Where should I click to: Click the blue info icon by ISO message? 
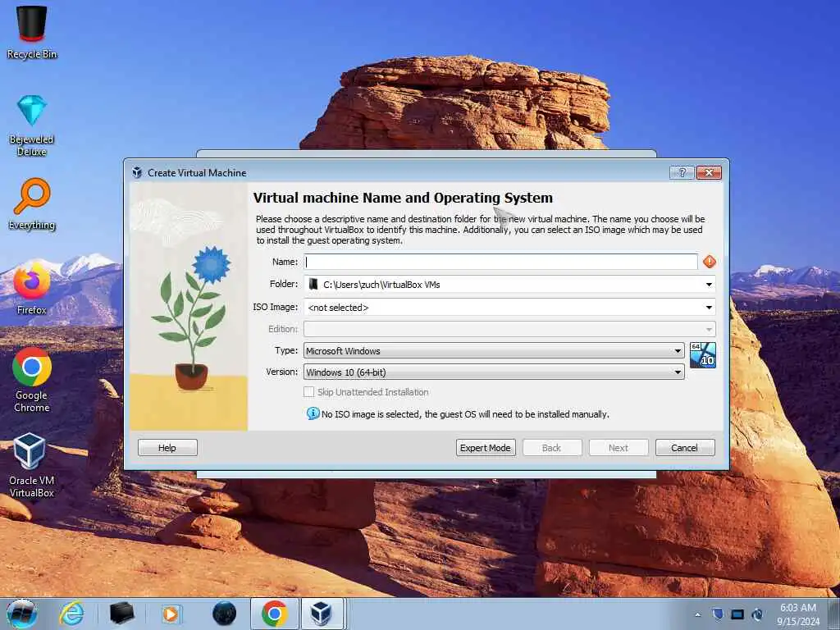coord(313,413)
